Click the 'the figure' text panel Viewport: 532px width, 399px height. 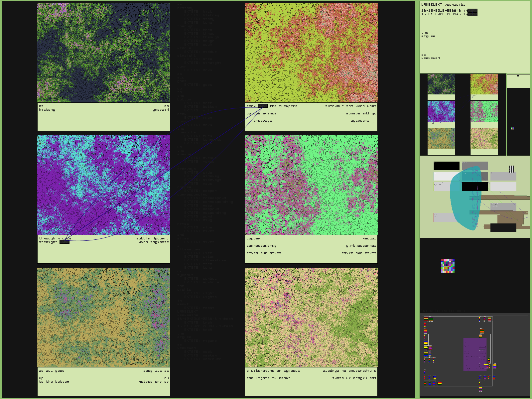click(475, 40)
